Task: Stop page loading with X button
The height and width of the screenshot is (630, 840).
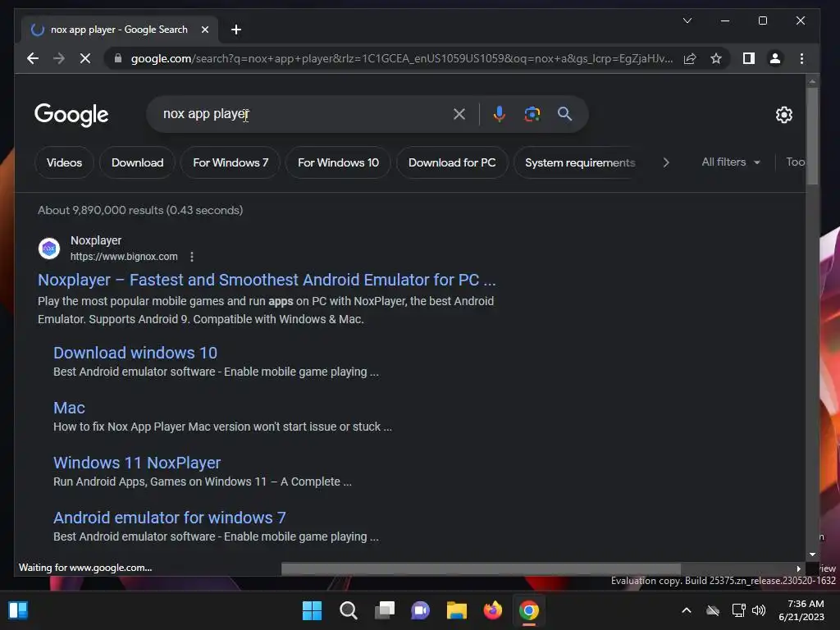Action: (x=85, y=58)
